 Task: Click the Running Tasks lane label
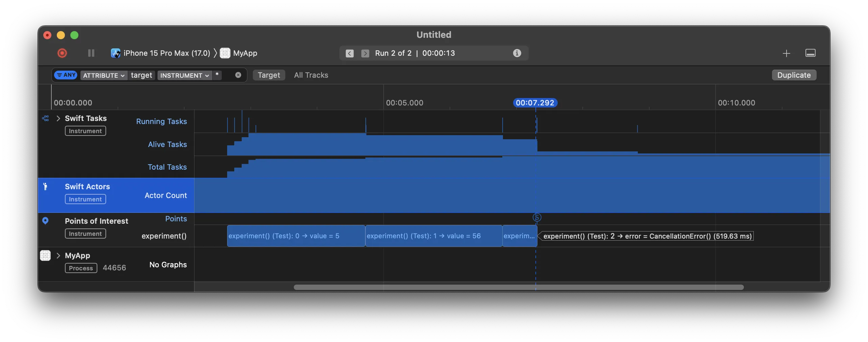162,121
